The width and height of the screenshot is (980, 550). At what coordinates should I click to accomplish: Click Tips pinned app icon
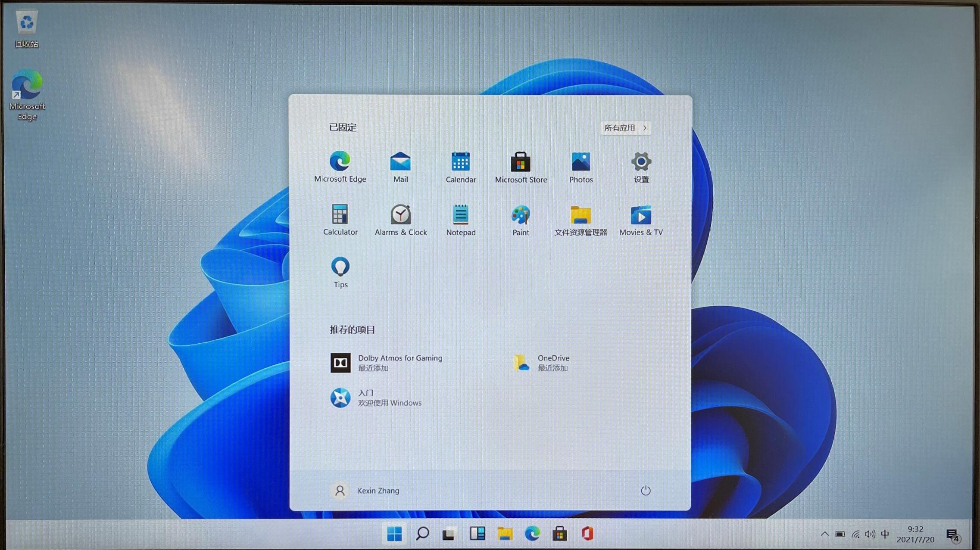coord(340,266)
